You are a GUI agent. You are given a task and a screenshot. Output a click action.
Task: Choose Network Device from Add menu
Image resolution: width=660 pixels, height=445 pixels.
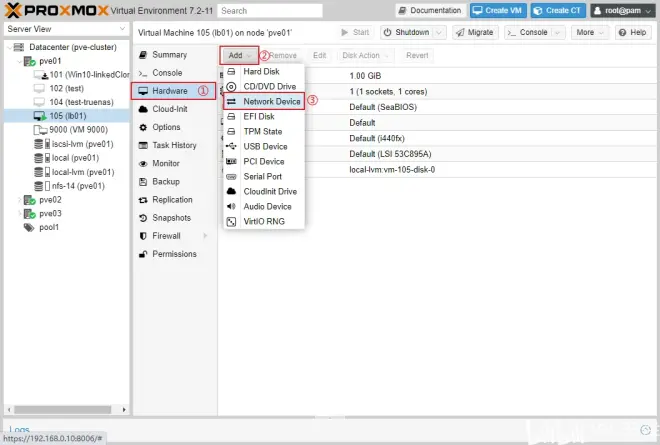coord(264,101)
